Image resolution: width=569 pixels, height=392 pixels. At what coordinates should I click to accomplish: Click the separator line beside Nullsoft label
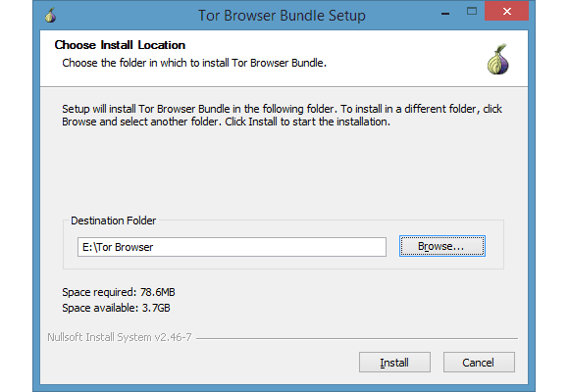pos(357,338)
